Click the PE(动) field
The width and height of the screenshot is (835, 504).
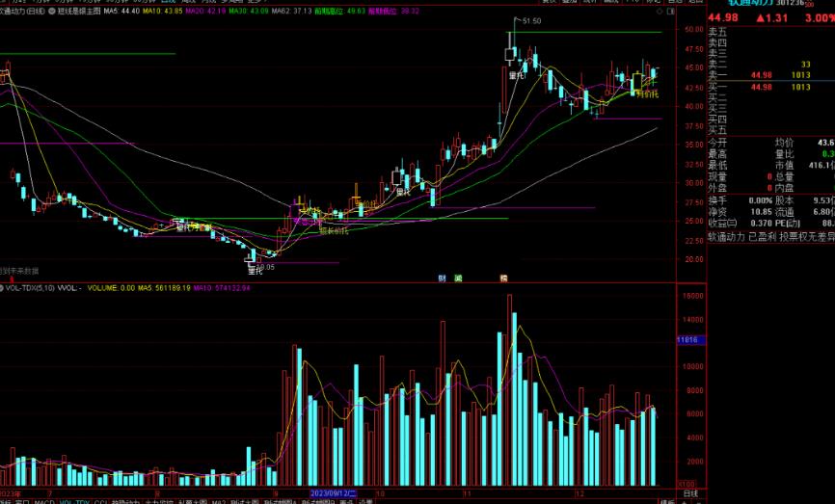805,224
